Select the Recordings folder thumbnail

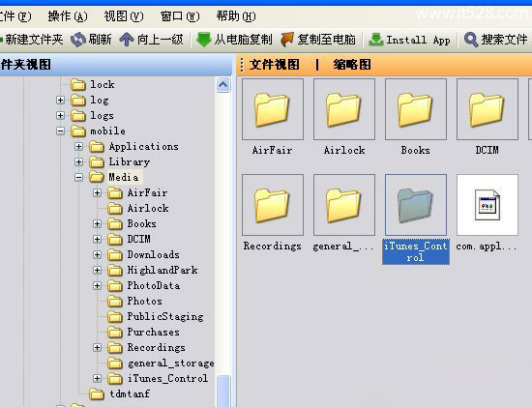[273, 205]
